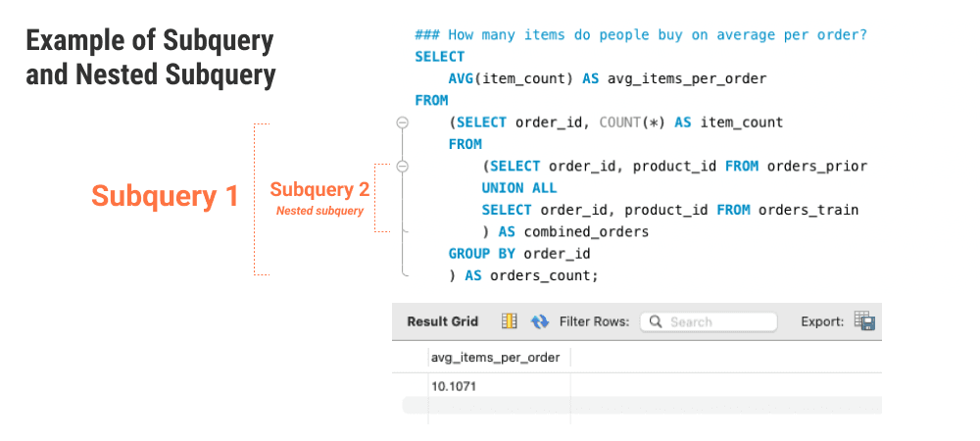Click the orders_prior table name in code

pyautogui.click(x=817, y=167)
